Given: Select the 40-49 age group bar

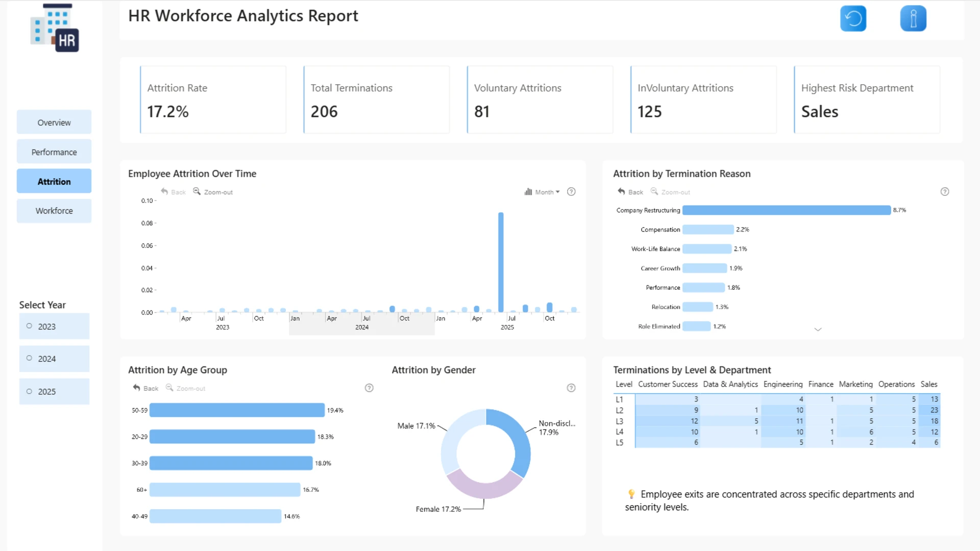Looking at the screenshot, I should pyautogui.click(x=215, y=516).
